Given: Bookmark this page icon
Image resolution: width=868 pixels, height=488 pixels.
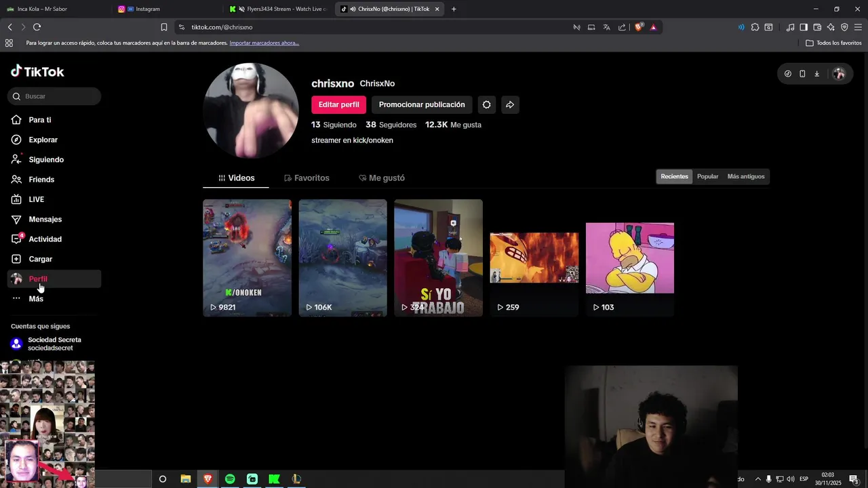Looking at the screenshot, I should (163, 27).
